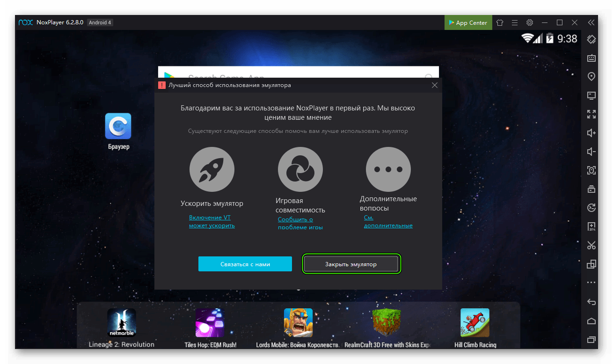
Task: Click the volume down speaker icon
Action: (591, 152)
